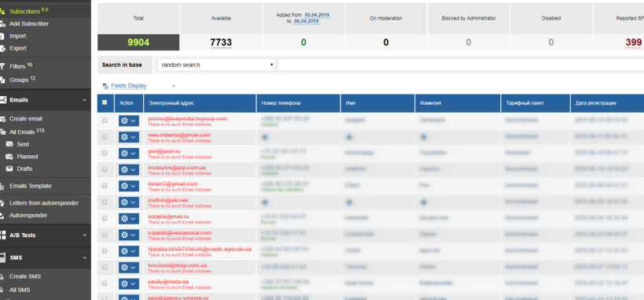Open Action menu for rbrien7@gmail.com
This screenshot has width=644, height=300.
(129, 186)
